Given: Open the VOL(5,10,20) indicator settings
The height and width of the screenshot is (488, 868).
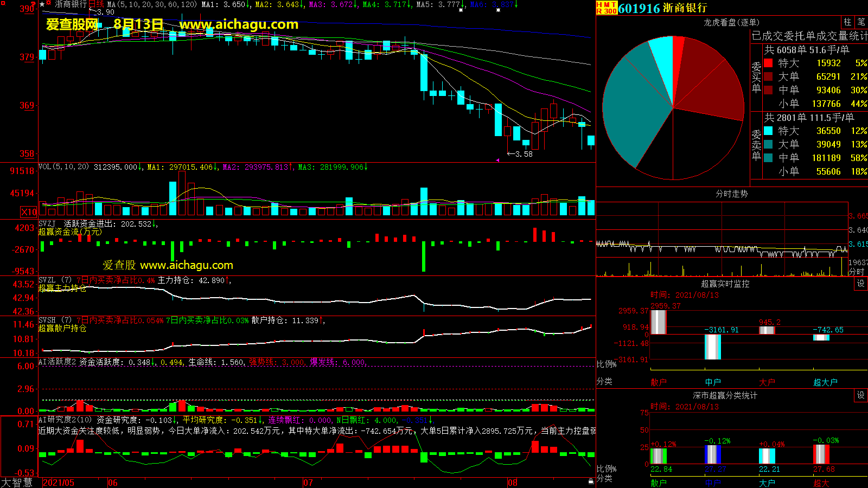Looking at the screenshot, I should 63,167.
